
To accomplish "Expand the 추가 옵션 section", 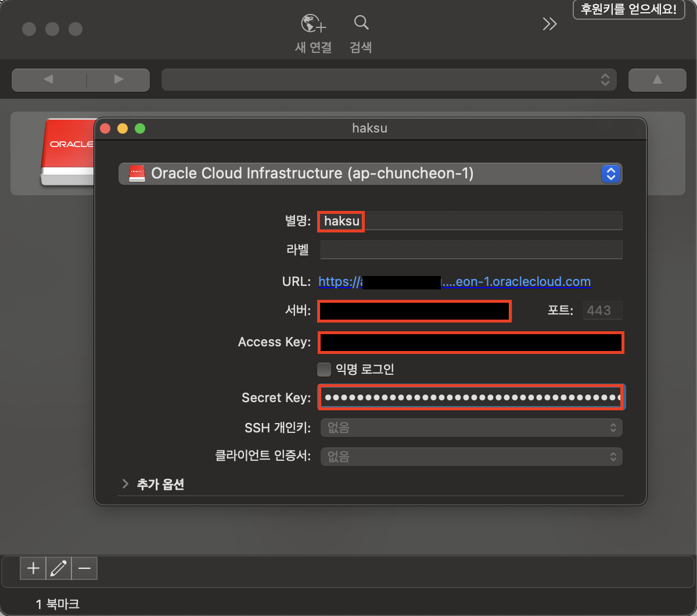I will pos(125,484).
